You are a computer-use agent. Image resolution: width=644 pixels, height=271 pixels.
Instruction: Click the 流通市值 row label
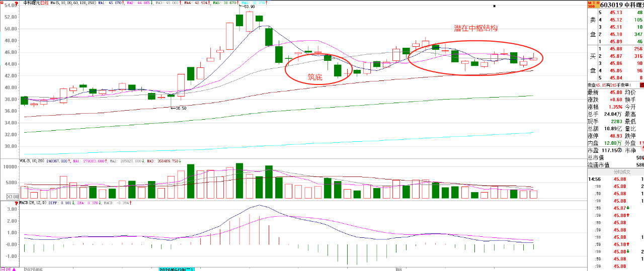tap(598, 165)
